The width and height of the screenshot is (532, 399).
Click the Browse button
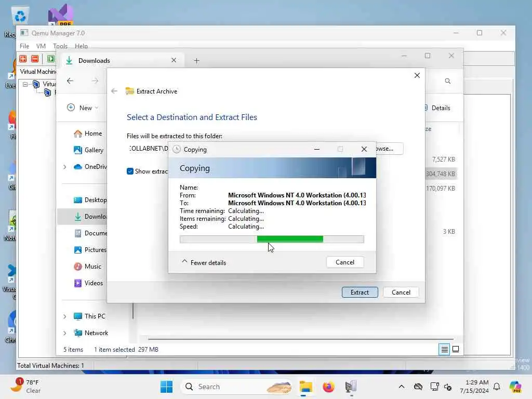tap(390, 149)
